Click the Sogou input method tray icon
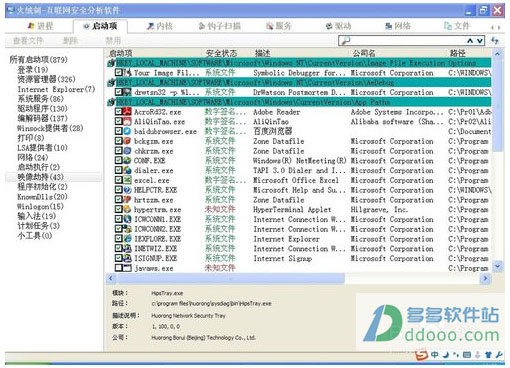This screenshot has height=368, width=510. click(x=421, y=355)
